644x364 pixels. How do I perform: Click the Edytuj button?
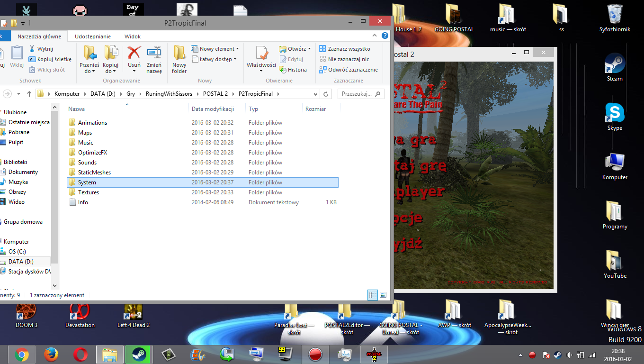point(291,59)
